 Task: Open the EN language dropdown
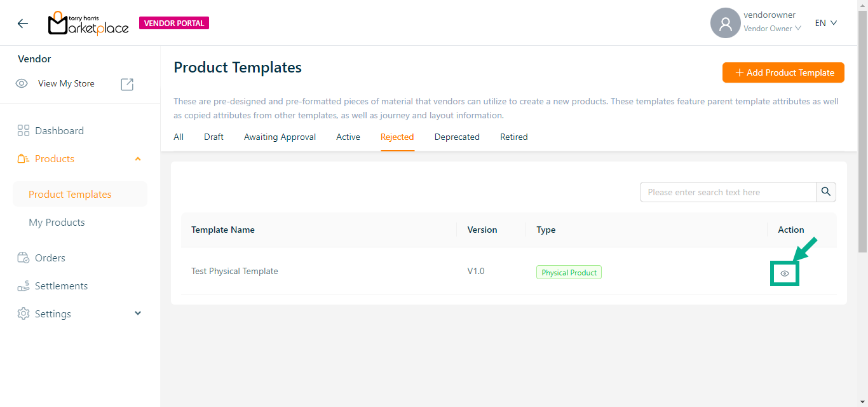pos(825,24)
